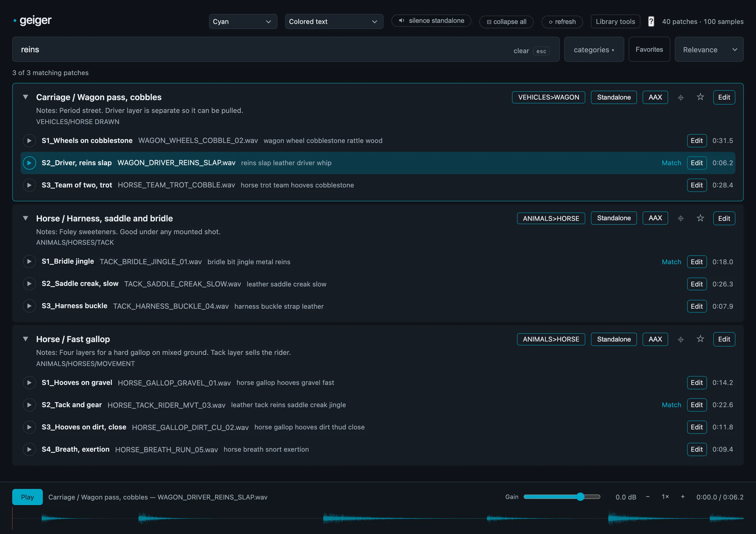The image size is (756, 534).
Task: Toggle AAX on Horse / Harness patch
Action: tap(655, 218)
